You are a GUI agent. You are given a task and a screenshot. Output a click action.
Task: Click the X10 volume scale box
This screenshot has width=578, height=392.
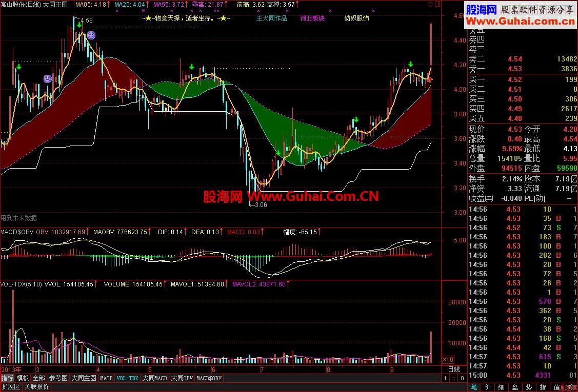pos(448,360)
